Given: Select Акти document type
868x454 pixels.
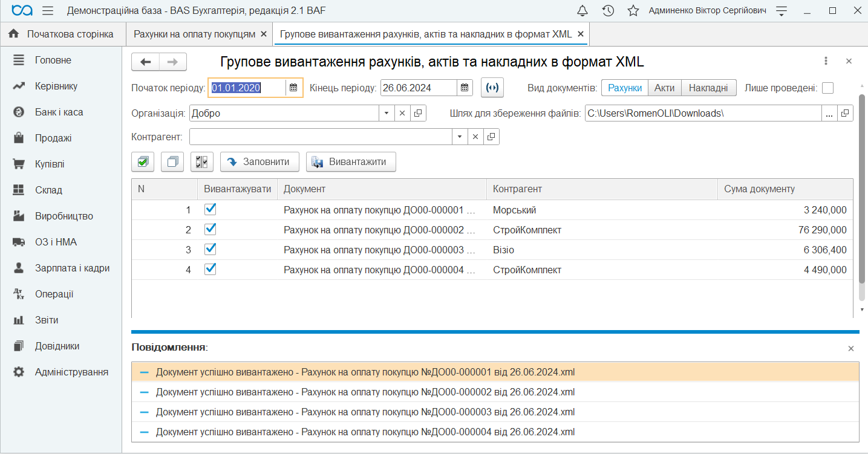Looking at the screenshot, I should tap(664, 88).
